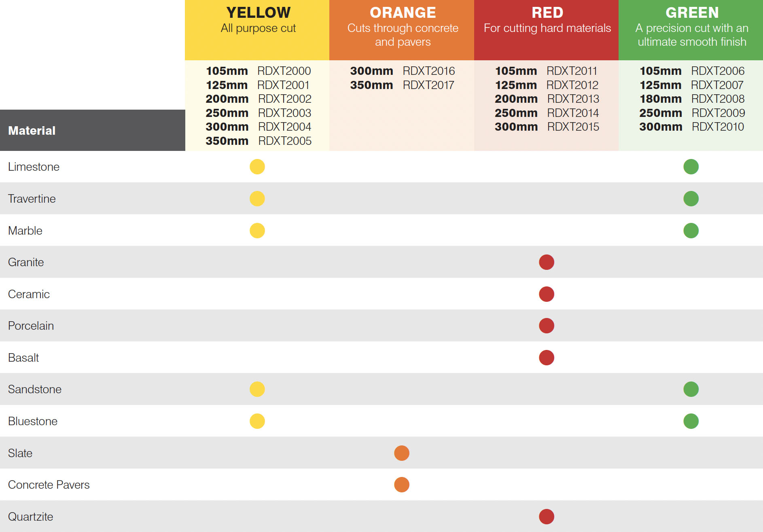Select product code RDXT2008
The height and width of the screenshot is (532, 763).
[x=718, y=99]
